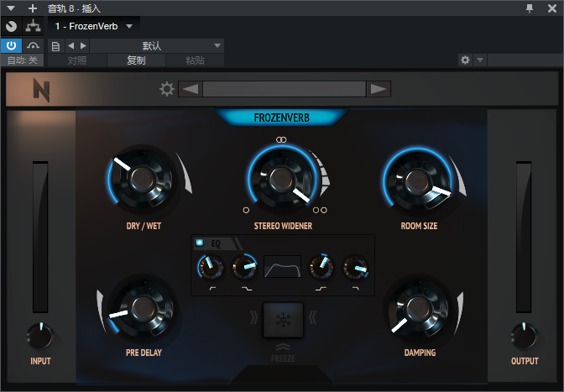Viewport: 564px width, 392px height.
Task: Expand the 1 - FrozenVerb plugin dropdown
Action: click(129, 26)
